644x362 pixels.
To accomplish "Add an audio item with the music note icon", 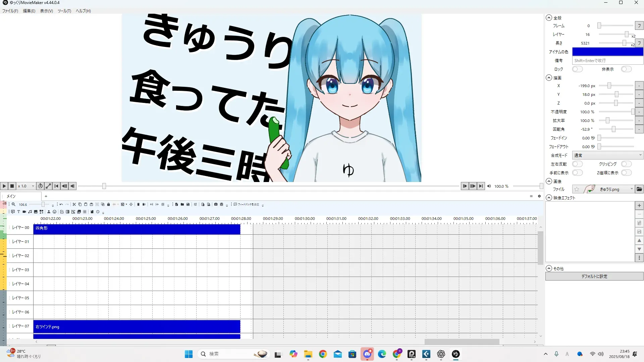I will tap(30, 212).
